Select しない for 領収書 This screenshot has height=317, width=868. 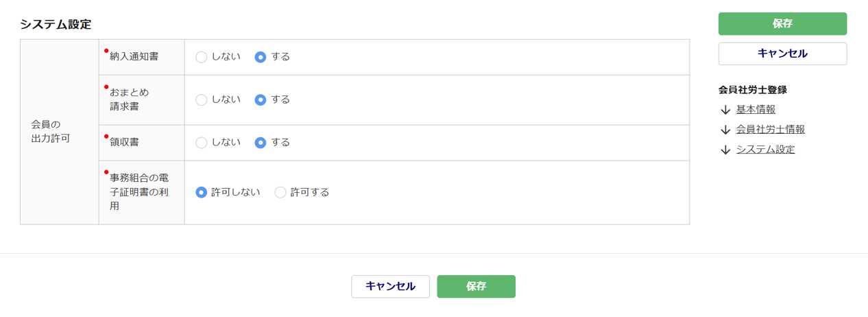point(202,143)
